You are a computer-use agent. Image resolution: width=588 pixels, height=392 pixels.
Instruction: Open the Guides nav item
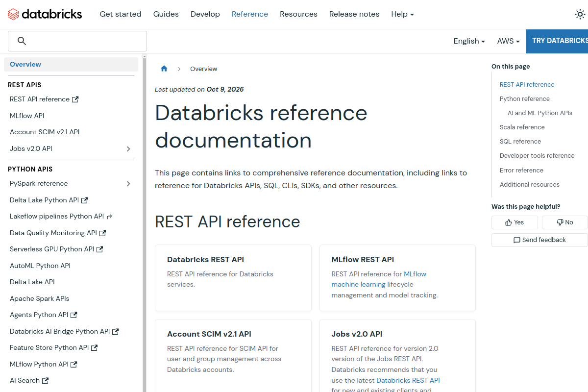click(166, 14)
